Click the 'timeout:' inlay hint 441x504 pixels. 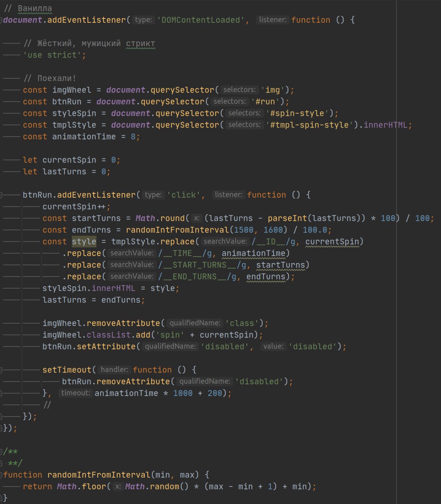[x=76, y=393]
